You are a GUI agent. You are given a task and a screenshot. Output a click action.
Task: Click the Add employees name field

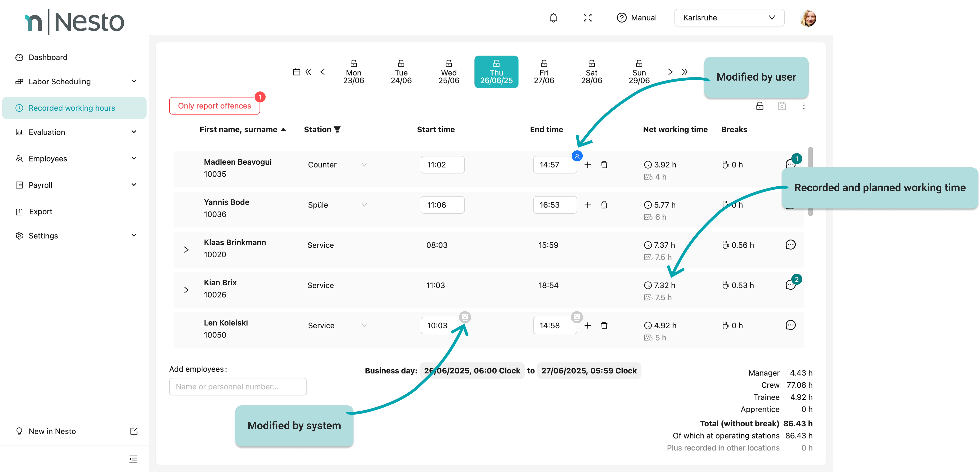(x=238, y=386)
